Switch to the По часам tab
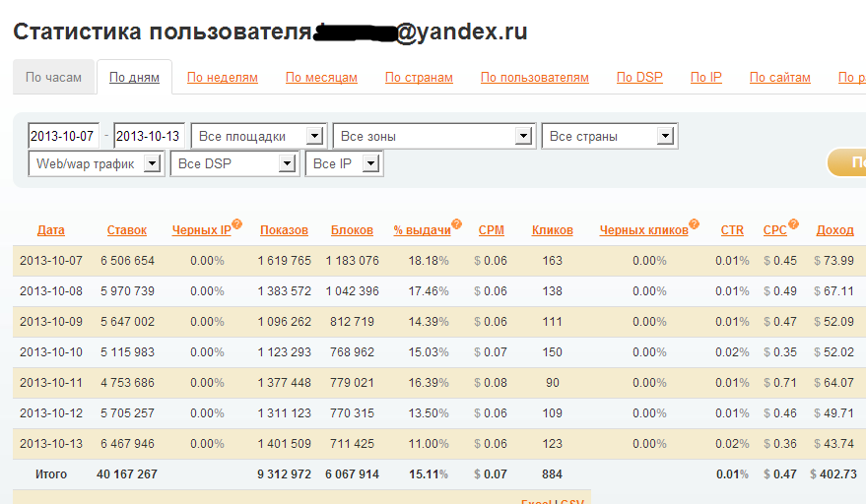Screen dimensions: 866x504 click(54, 78)
